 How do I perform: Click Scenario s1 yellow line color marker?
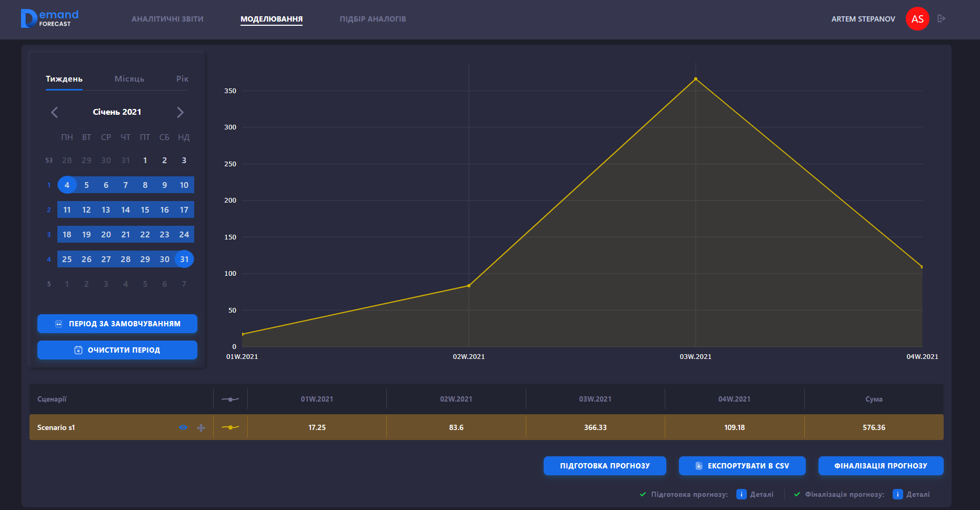tap(230, 427)
